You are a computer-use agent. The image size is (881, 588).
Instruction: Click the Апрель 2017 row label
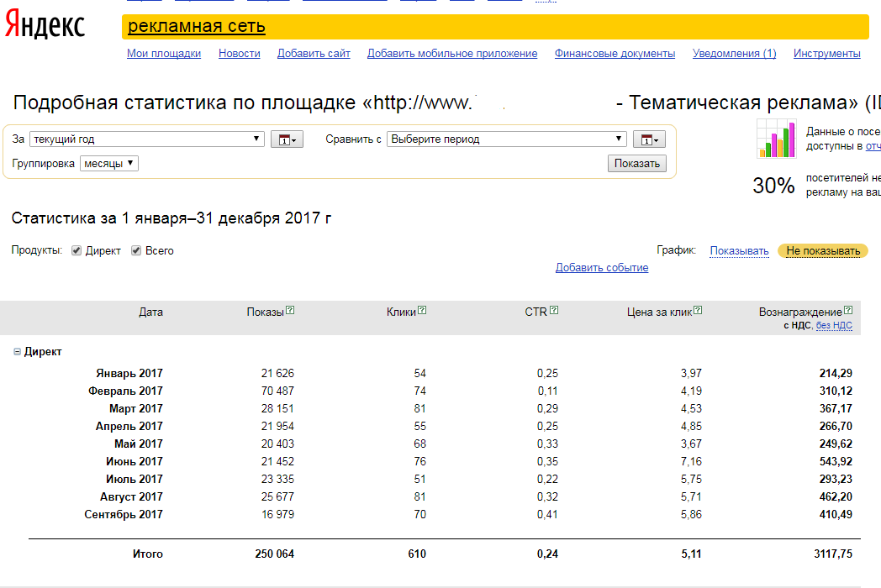(129, 426)
